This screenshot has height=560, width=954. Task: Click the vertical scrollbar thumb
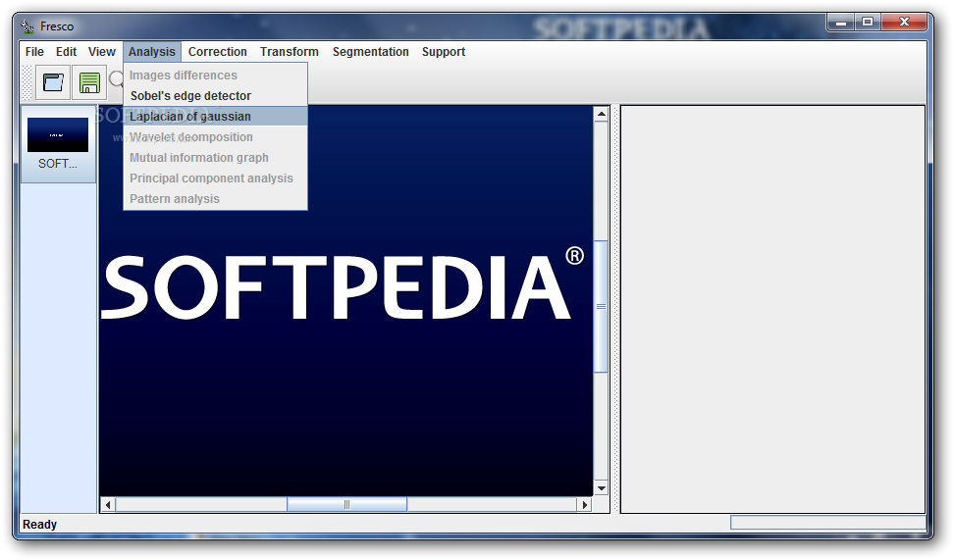pyautogui.click(x=601, y=306)
